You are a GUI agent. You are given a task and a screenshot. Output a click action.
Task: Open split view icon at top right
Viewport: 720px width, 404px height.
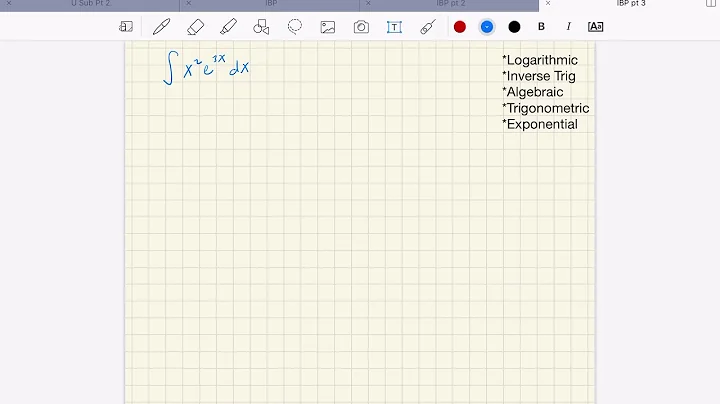click(711, 3)
